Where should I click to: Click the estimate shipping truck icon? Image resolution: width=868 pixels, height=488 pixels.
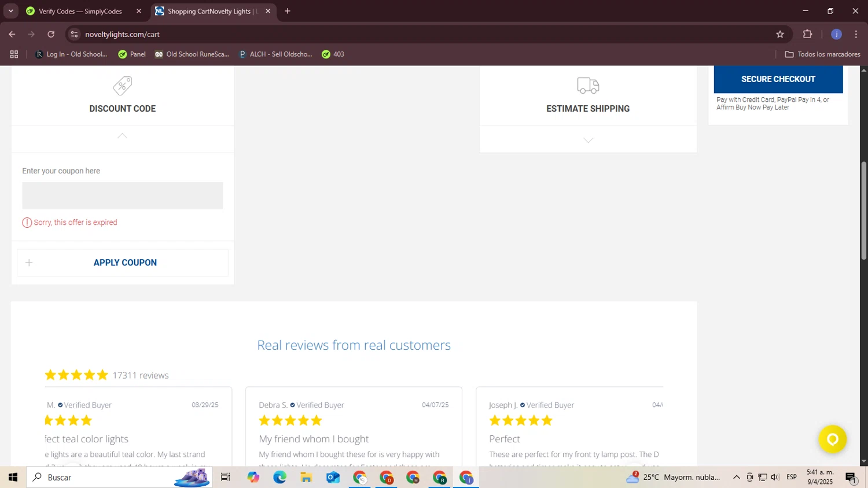point(588,86)
